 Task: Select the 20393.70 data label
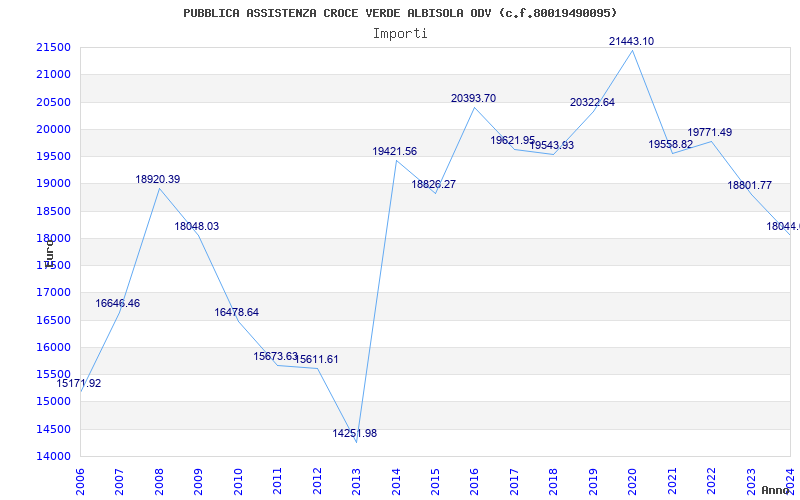[473, 98]
